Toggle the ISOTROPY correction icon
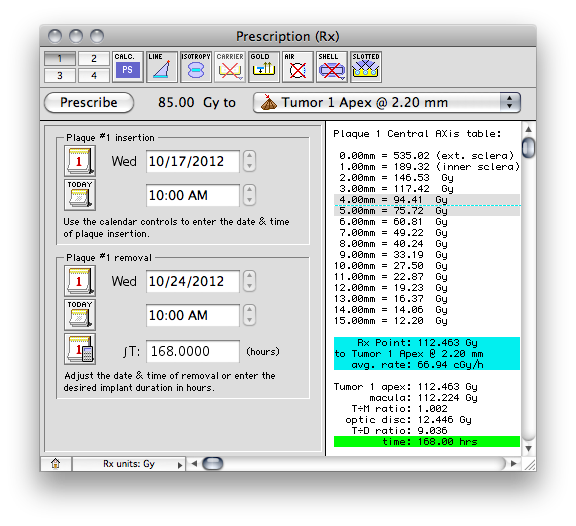The width and height of the screenshot is (576, 526). pos(196,67)
